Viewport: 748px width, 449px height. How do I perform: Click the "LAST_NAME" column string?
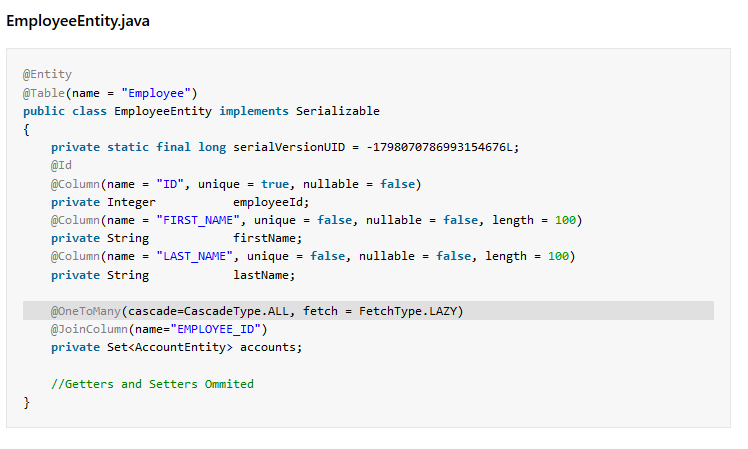pyautogui.click(x=194, y=257)
